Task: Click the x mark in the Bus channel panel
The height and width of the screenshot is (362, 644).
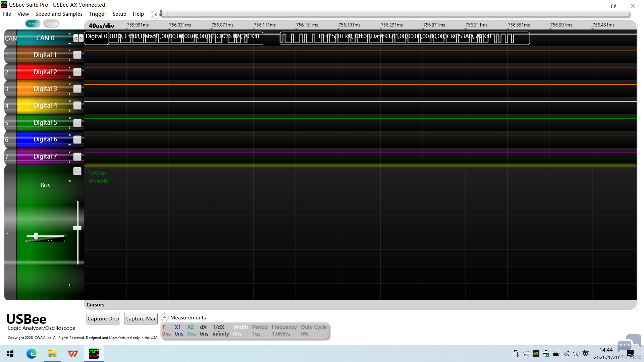Action: (70, 181)
